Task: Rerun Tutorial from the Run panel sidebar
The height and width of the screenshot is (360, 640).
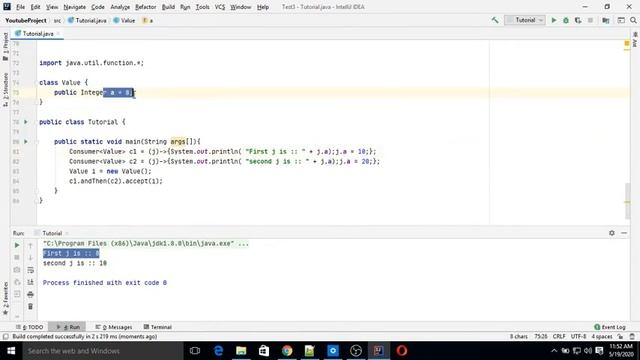Action: pos(17,245)
